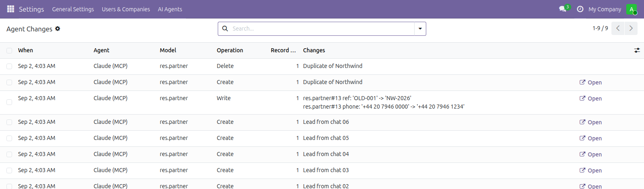Open the Lead from chat 03 record
644x189 pixels.
tap(590, 171)
